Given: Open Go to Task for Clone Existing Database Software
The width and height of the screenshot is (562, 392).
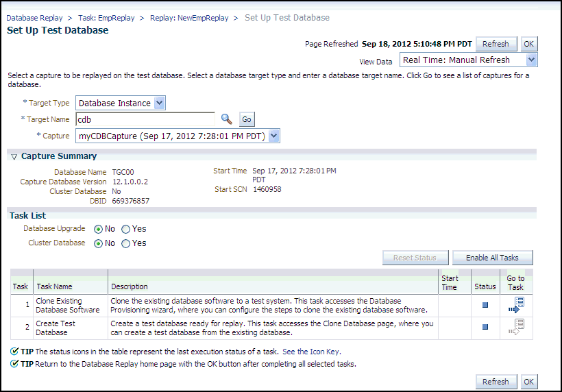Looking at the screenshot, I should click(x=515, y=305).
